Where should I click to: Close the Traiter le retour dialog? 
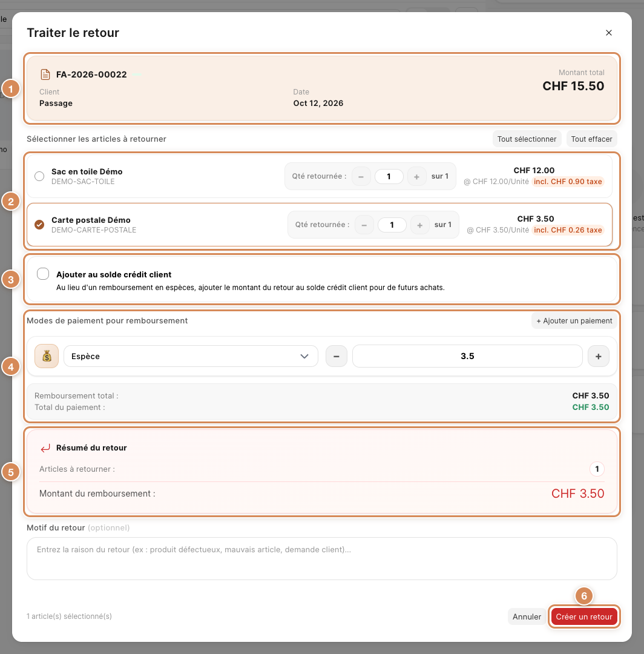(608, 33)
